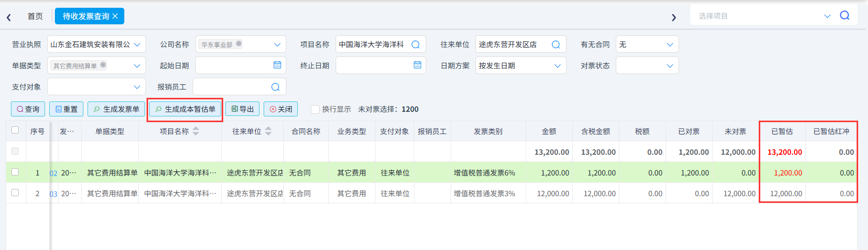Screen dimensions: 868x250
Task: Click the 导出 button
Action: 242,109
